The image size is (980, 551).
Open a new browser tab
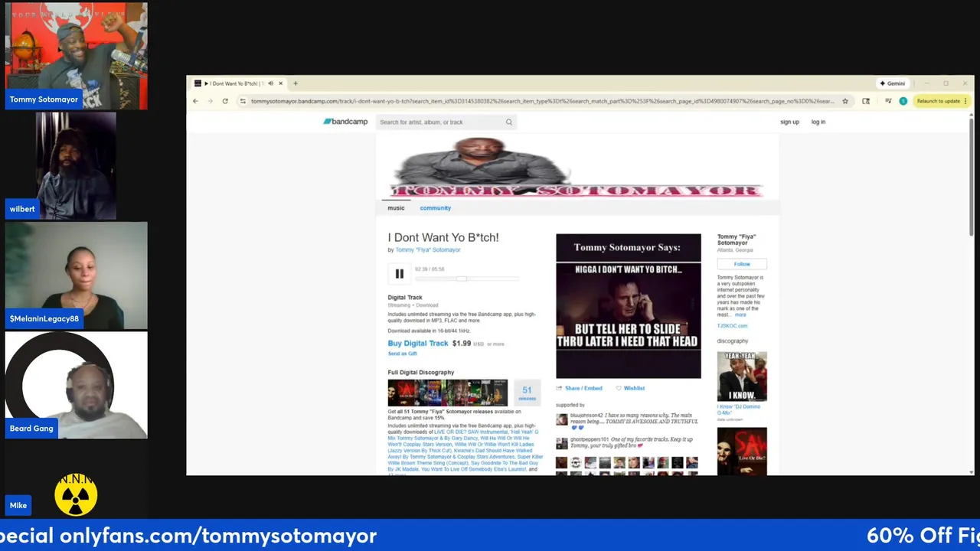point(296,83)
